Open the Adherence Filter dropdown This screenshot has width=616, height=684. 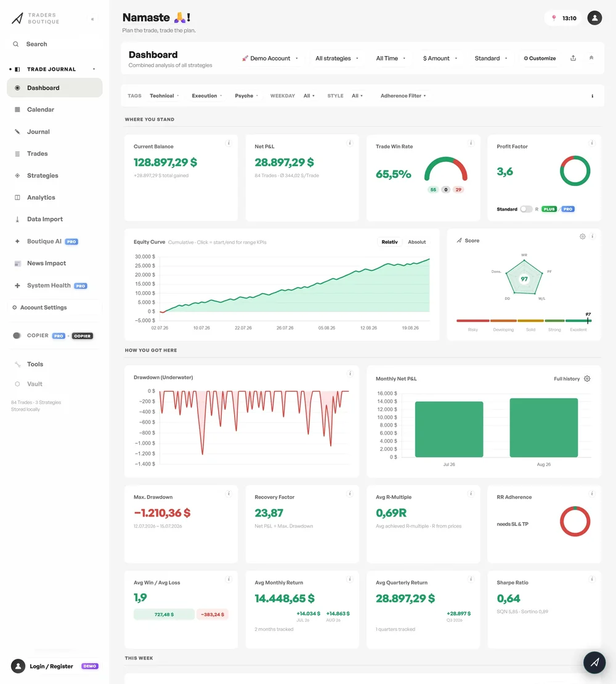pyautogui.click(x=403, y=96)
